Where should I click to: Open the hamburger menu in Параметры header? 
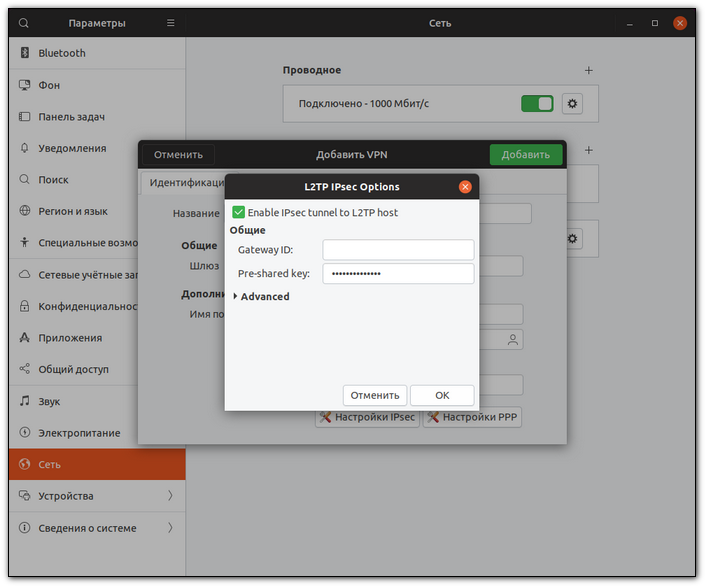click(x=170, y=22)
